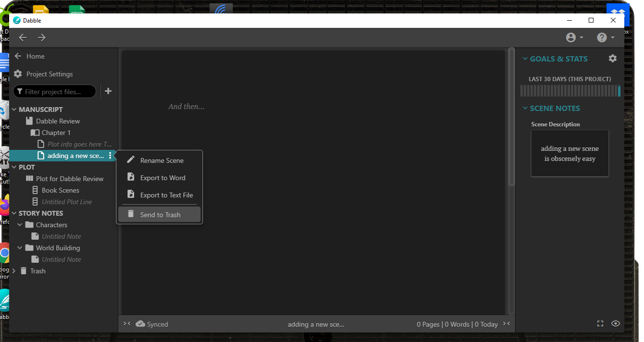Open the help menu dropdown
Image resolution: width=644 pixels, height=342 pixels.
[605, 37]
